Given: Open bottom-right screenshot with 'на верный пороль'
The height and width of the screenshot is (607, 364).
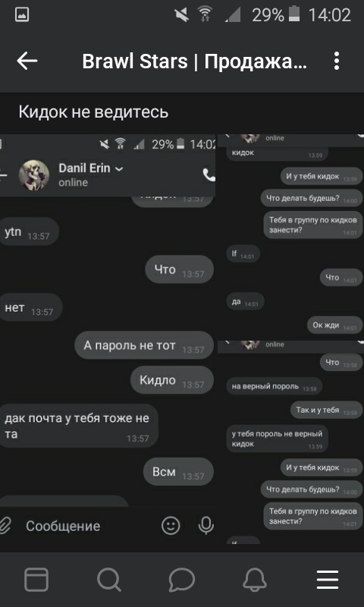Looking at the screenshot, I should (290, 442).
